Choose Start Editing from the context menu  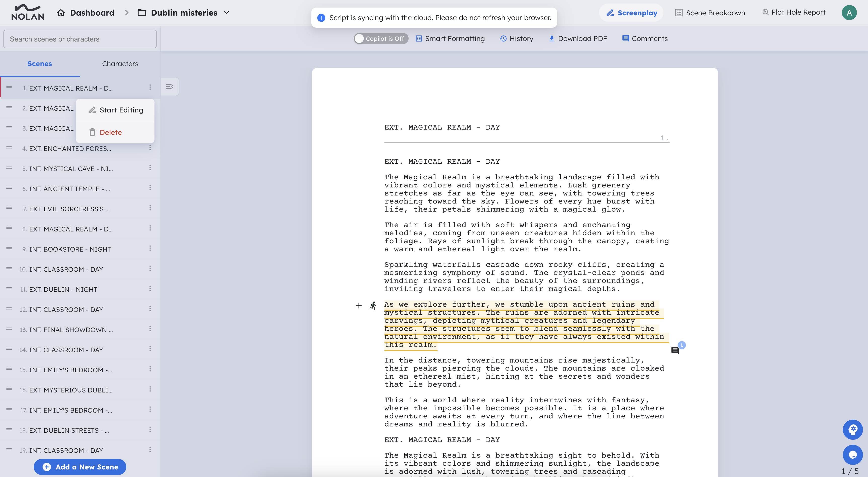click(x=115, y=110)
